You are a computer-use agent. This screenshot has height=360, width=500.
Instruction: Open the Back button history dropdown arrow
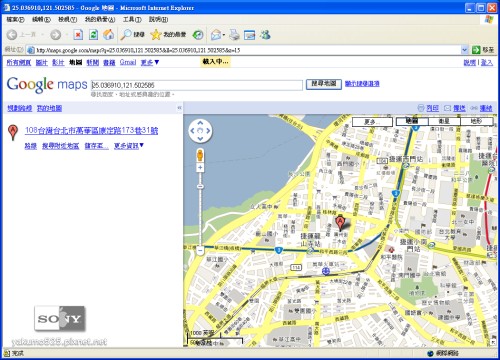click(x=42, y=35)
